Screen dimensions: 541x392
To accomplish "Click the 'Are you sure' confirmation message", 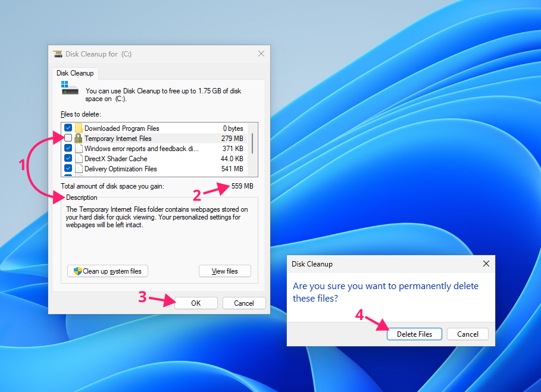I will (x=386, y=292).
